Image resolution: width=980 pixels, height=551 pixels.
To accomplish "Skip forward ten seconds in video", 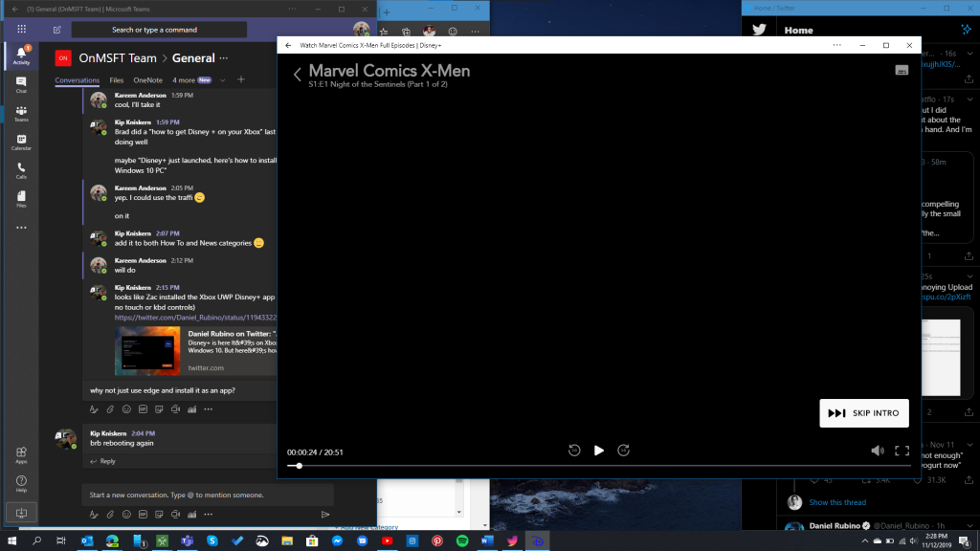I will [x=623, y=451].
